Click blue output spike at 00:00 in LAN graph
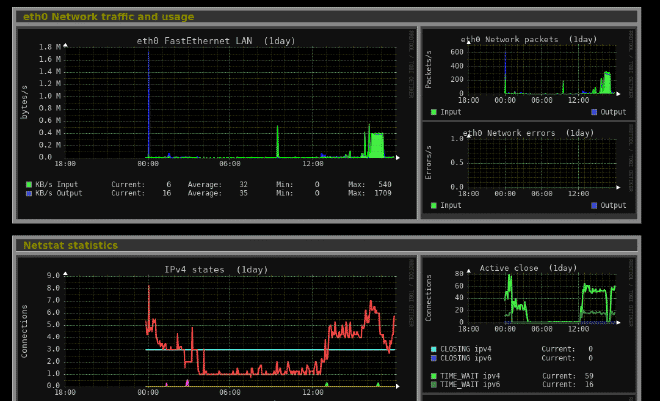 coord(149,104)
